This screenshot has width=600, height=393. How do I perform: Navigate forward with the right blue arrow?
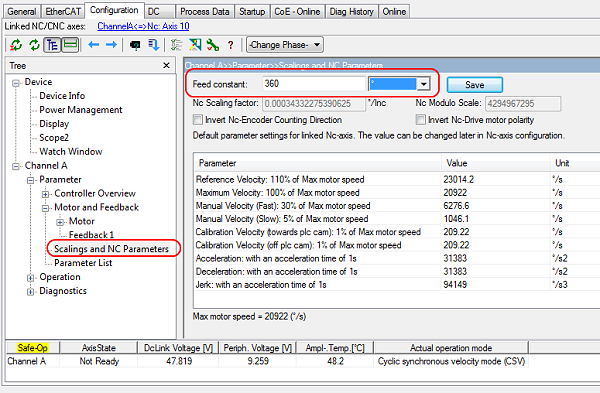click(x=111, y=45)
